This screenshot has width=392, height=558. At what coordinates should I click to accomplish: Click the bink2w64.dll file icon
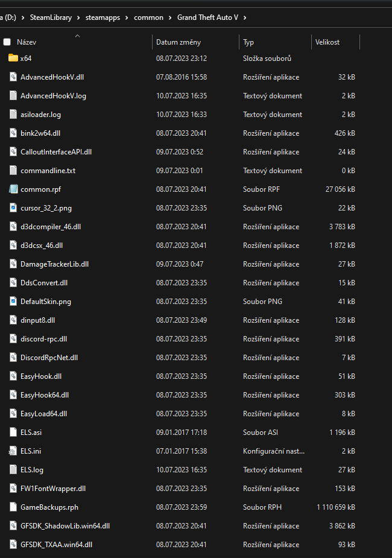click(x=13, y=133)
